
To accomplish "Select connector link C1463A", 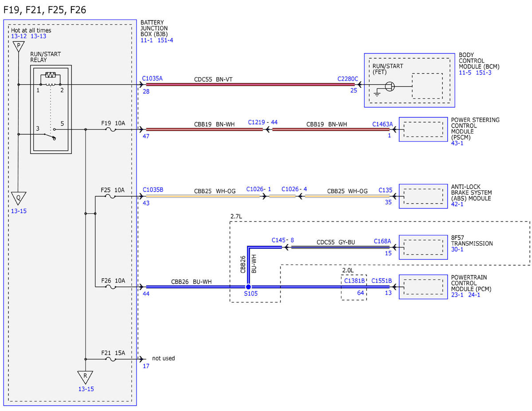I will (x=382, y=125).
